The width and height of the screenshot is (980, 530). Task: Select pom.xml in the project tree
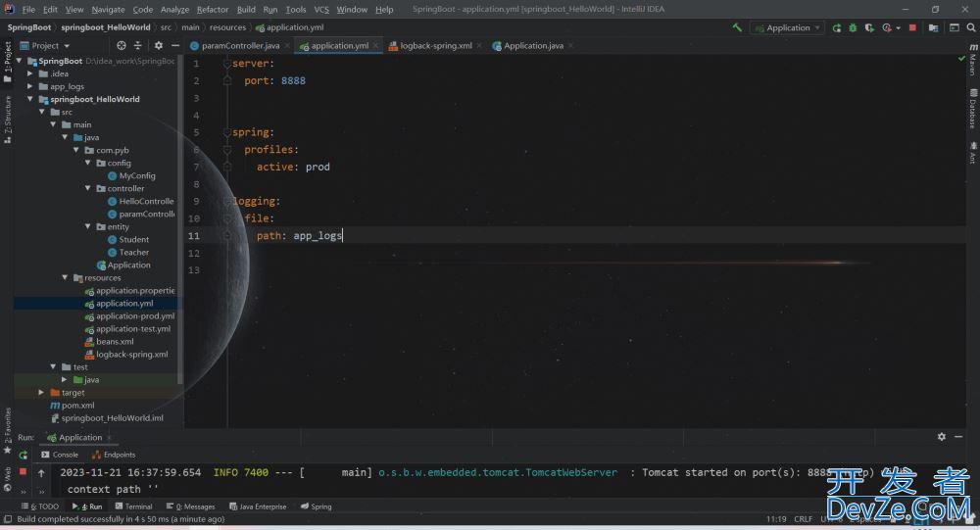click(x=78, y=406)
